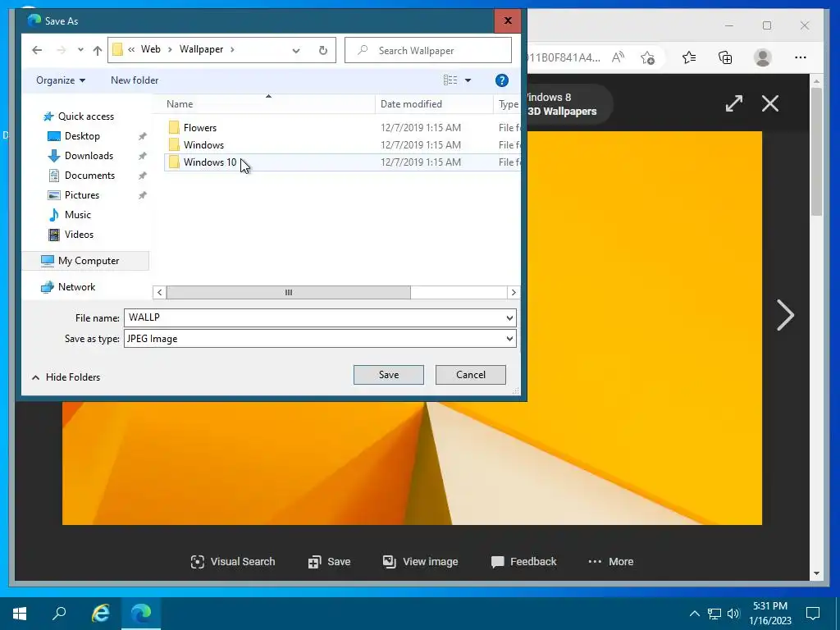Open network tray icon
This screenshot has width=840, height=630.
pos(714,614)
